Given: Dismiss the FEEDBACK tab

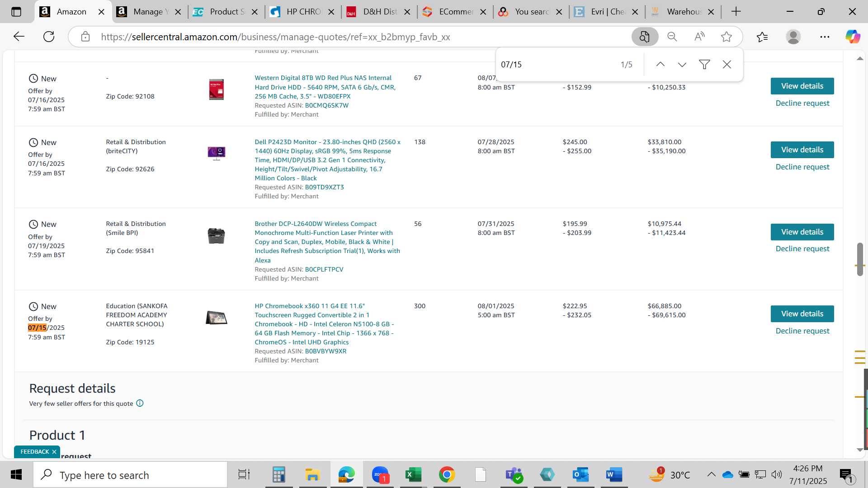Looking at the screenshot, I should coord(54,452).
